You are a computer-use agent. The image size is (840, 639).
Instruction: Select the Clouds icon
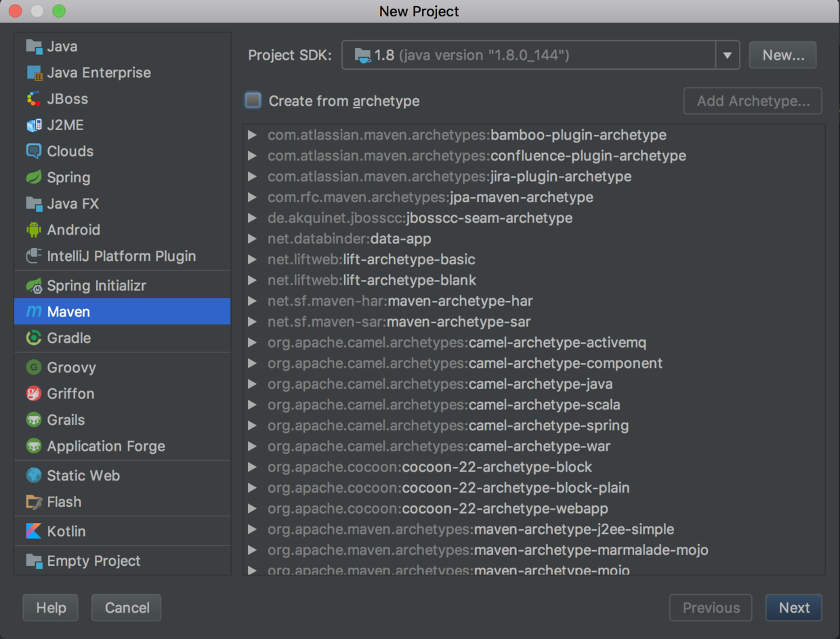click(x=34, y=151)
